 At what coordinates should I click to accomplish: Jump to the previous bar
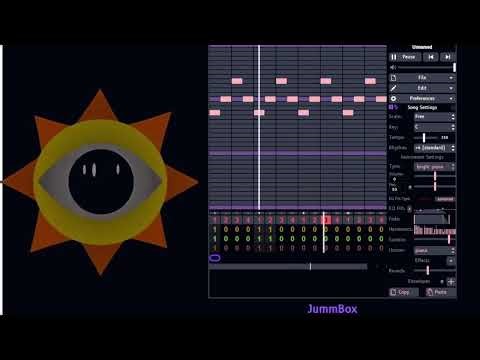(431, 57)
